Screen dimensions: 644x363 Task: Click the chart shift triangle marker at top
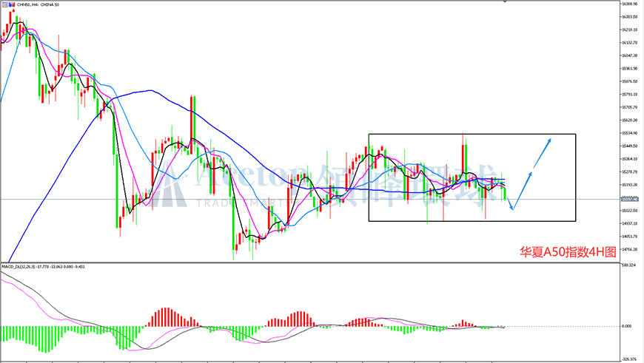tap(505, 1)
